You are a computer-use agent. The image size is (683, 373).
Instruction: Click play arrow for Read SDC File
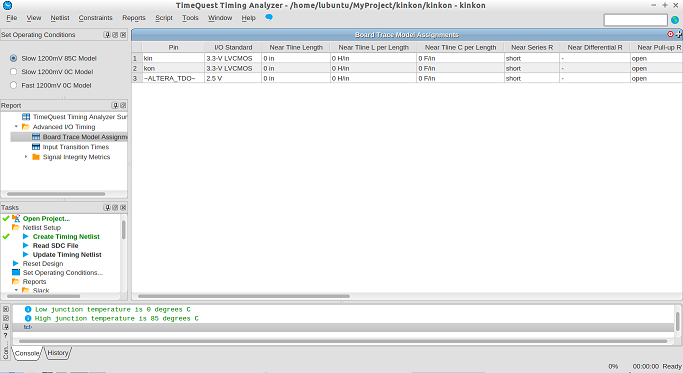(26, 246)
